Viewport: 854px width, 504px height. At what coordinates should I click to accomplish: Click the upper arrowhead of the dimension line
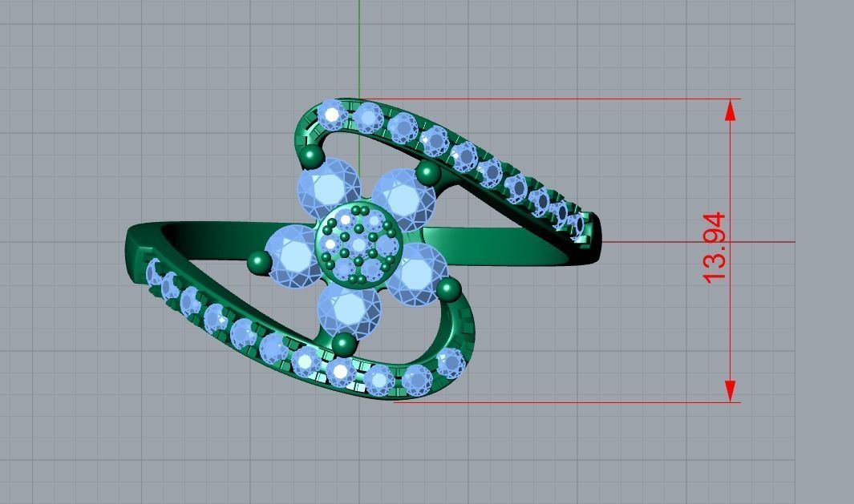[730, 111]
